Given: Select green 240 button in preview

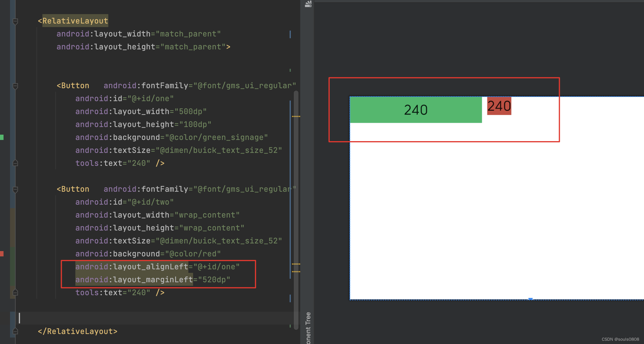Looking at the screenshot, I should tap(416, 110).
